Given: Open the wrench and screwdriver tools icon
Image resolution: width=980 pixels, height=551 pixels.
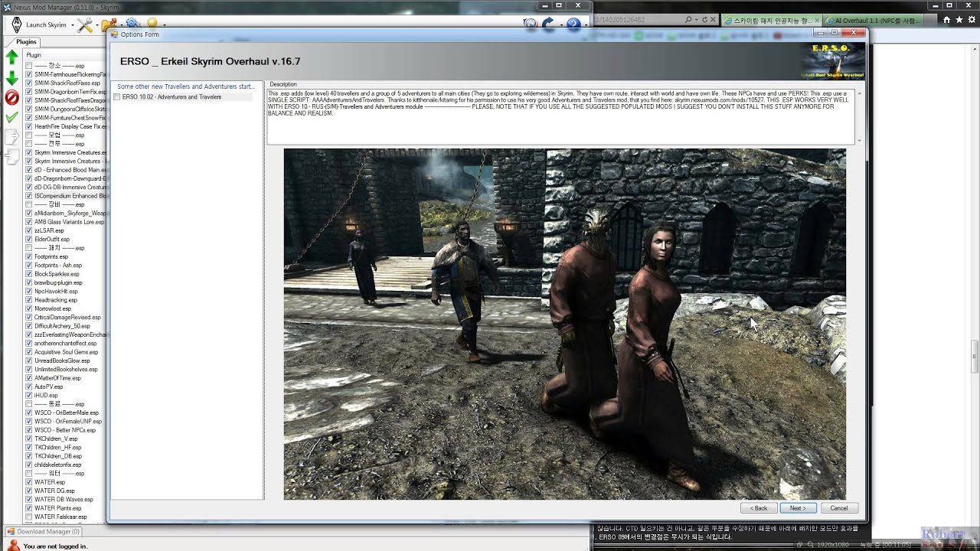Looking at the screenshot, I should [x=84, y=25].
